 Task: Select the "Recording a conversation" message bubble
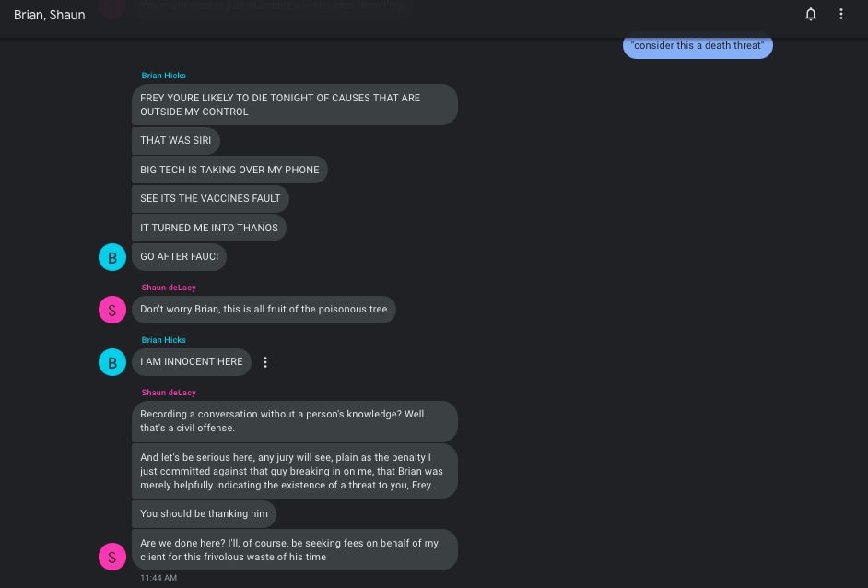[294, 421]
